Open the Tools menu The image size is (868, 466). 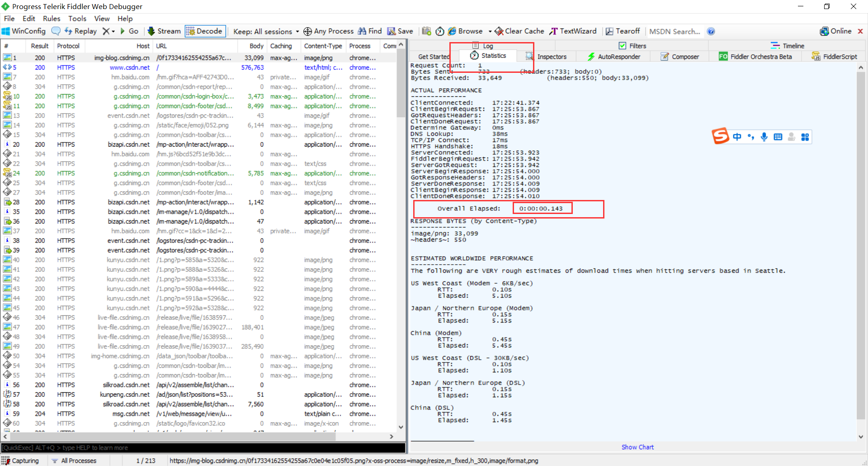point(77,19)
